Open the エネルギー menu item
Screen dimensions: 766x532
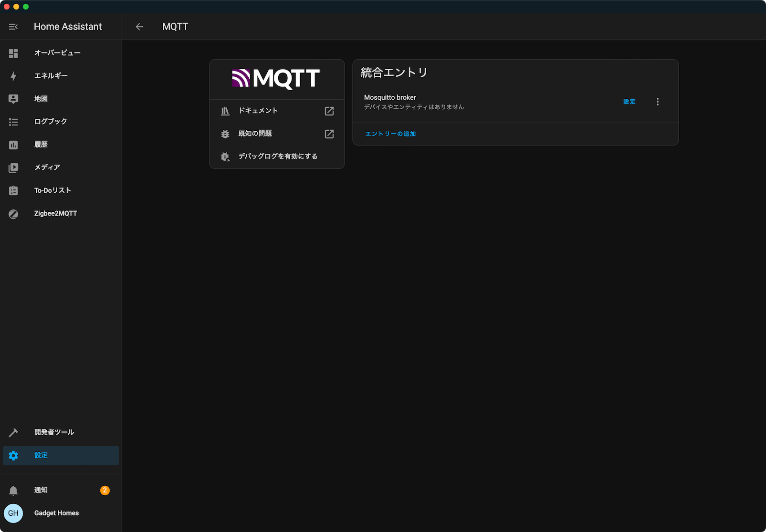tap(61, 76)
